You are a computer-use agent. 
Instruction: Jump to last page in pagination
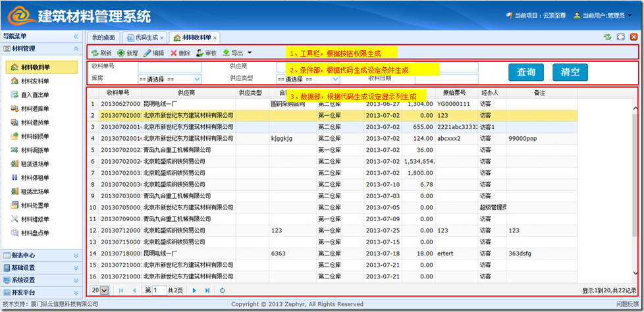207,290
